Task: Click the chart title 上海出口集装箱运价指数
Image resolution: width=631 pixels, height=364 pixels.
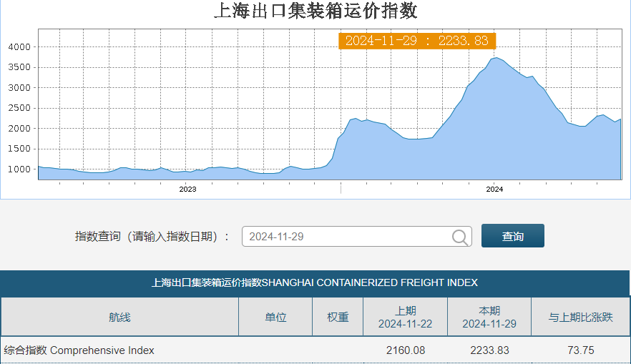Action: [315, 12]
